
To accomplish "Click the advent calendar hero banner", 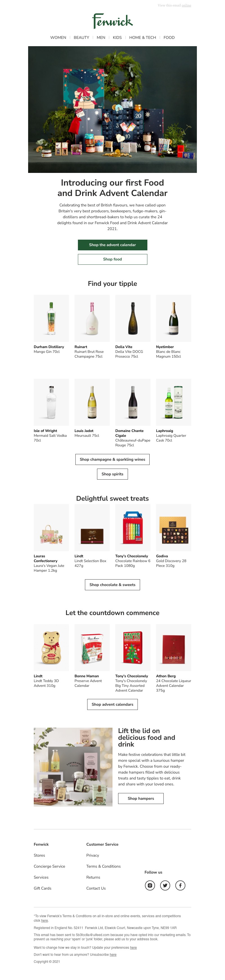I will pyautogui.click(x=112, y=110).
